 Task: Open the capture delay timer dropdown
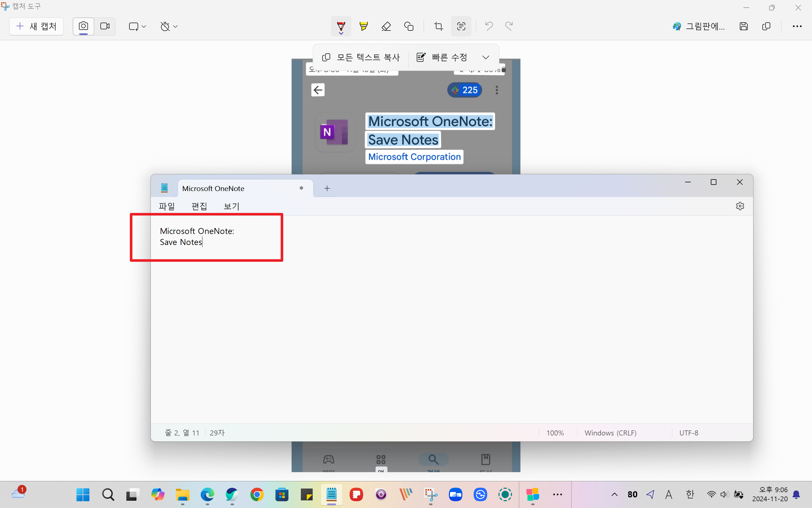pos(169,26)
